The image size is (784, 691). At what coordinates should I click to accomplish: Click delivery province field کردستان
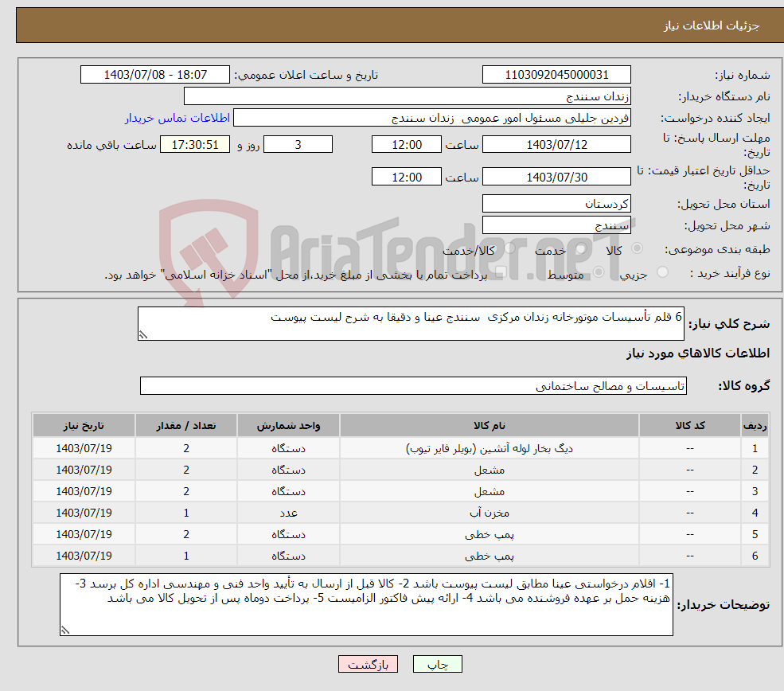click(556, 204)
